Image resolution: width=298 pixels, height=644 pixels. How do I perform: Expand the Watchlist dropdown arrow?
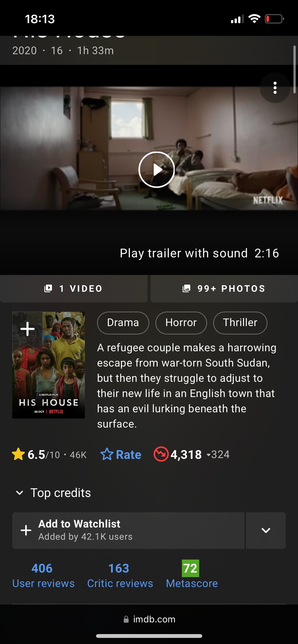click(266, 530)
